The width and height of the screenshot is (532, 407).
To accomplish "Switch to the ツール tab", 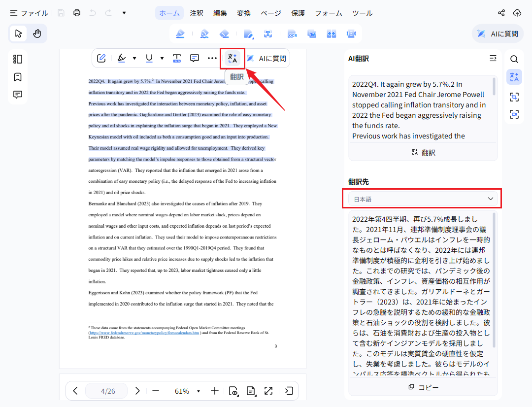I will [x=363, y=13].
